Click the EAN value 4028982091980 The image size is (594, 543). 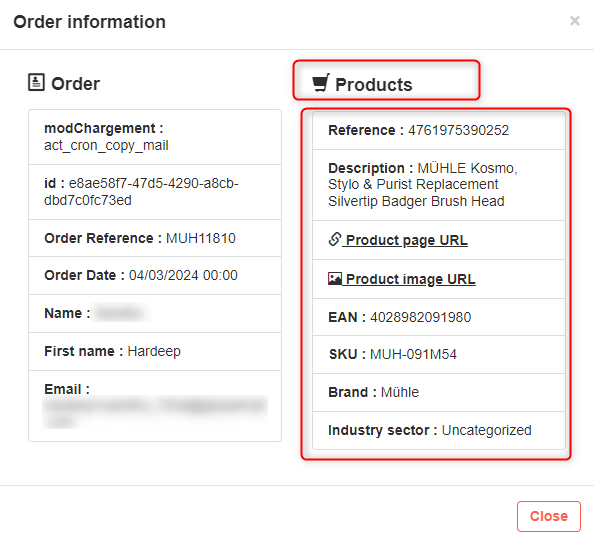[x=420, y=317]
